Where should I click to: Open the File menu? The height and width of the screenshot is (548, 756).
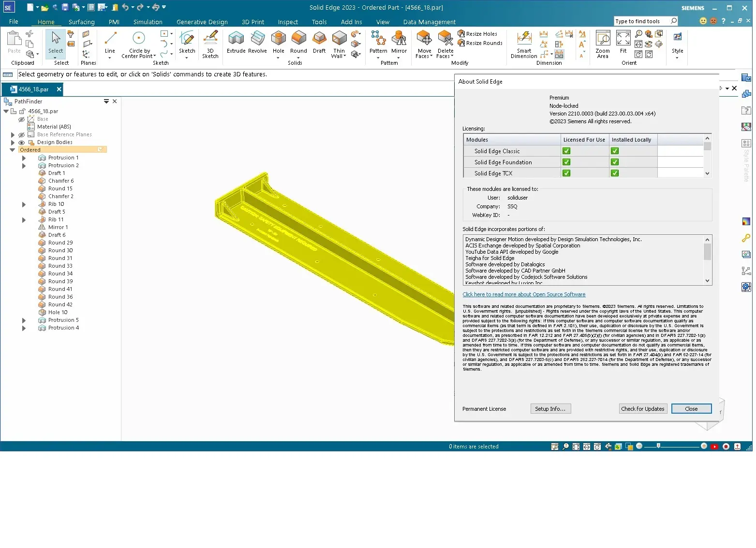coord(14,22)
